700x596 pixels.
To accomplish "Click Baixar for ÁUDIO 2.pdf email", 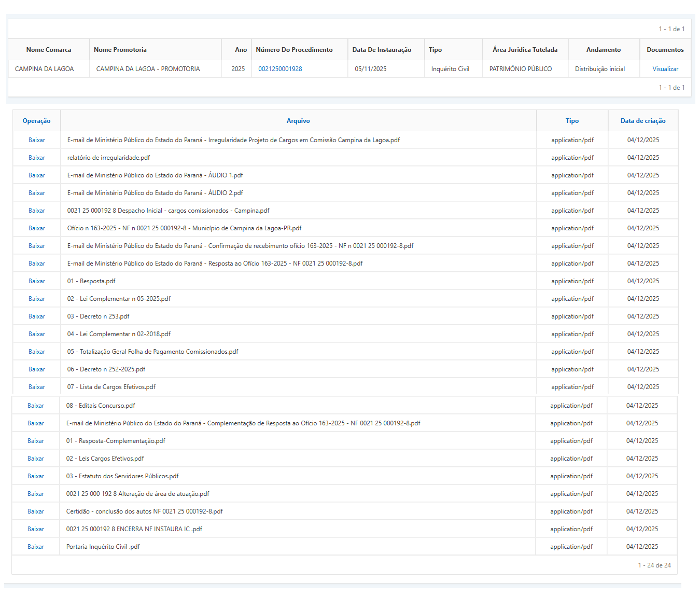I will (37, 193).
